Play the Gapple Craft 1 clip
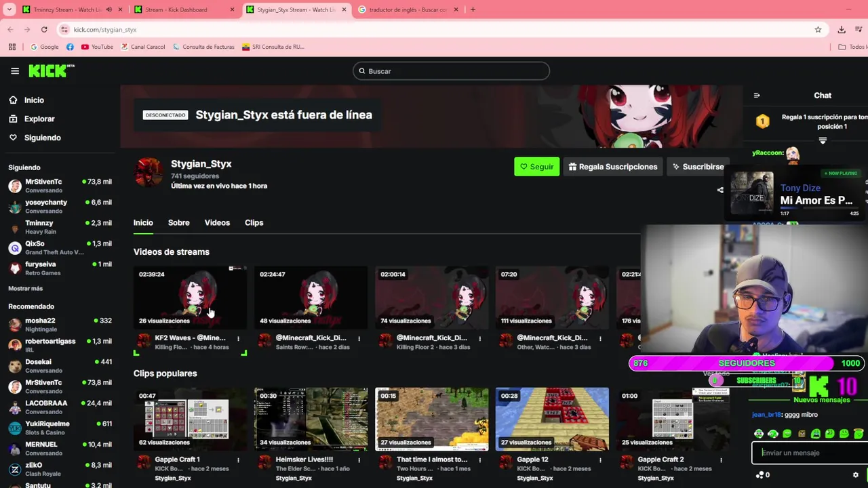 click(x=190, y=419)
